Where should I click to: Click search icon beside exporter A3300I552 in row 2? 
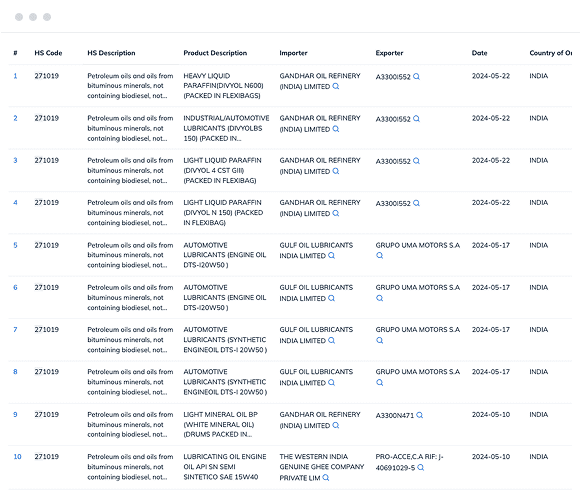click(x=416, y=118)
